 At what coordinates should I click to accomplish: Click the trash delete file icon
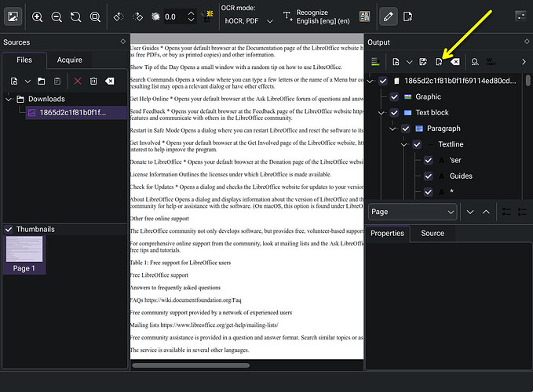93,81
